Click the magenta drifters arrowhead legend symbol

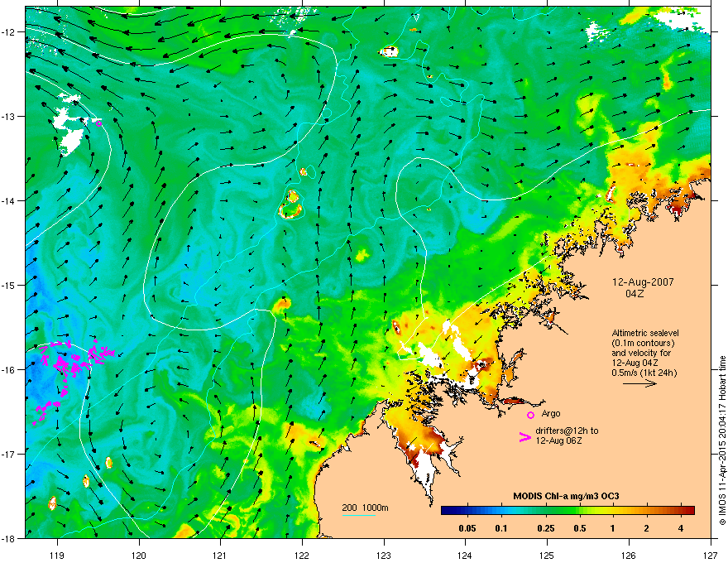click(525, 436)
